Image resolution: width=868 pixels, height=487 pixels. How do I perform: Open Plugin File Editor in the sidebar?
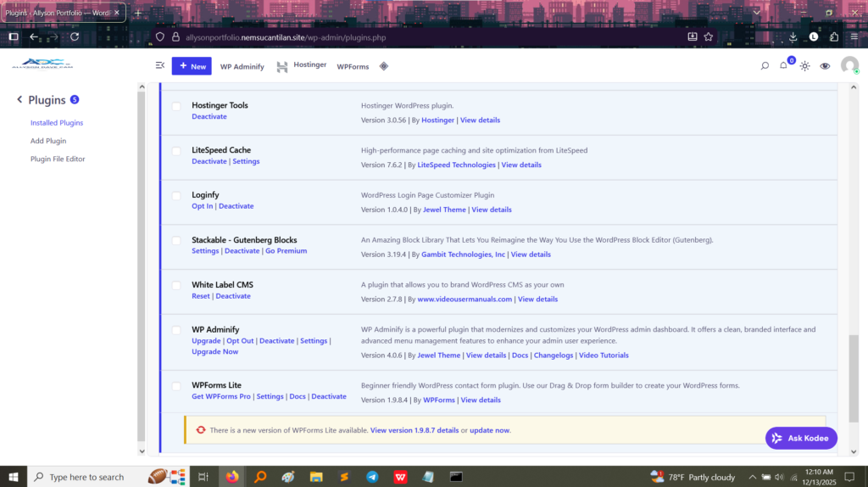click(x=58, y=159)
